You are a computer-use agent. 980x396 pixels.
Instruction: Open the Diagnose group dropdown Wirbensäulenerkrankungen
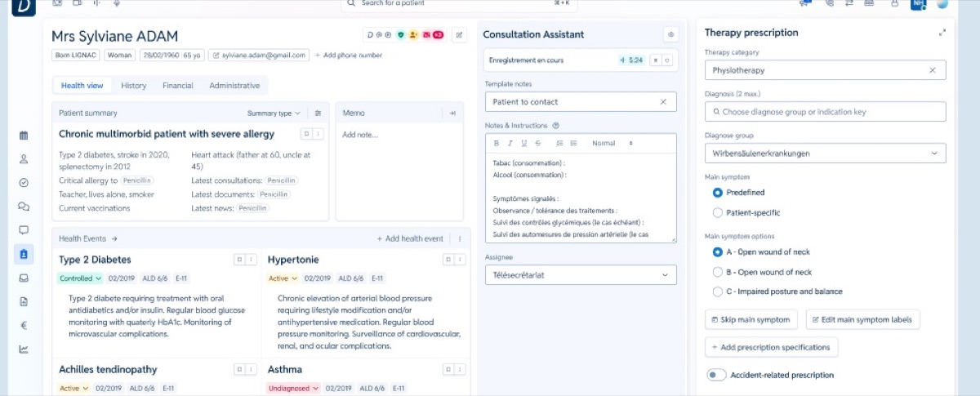pos(825,154)
